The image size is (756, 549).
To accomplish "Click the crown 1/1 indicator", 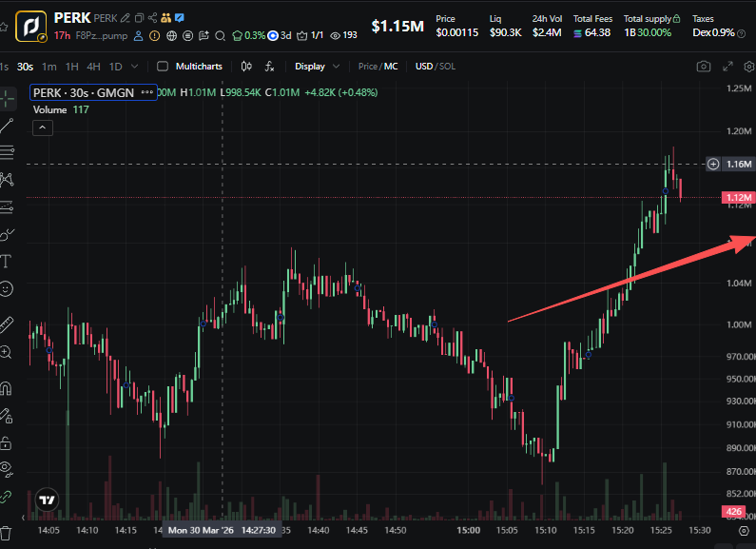I will (310, 36).
